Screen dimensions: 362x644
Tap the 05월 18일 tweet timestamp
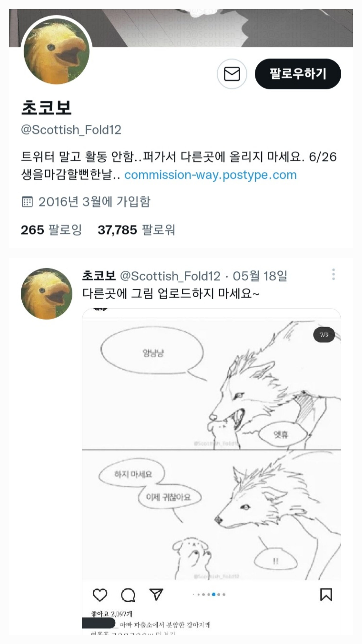[260, 276]
